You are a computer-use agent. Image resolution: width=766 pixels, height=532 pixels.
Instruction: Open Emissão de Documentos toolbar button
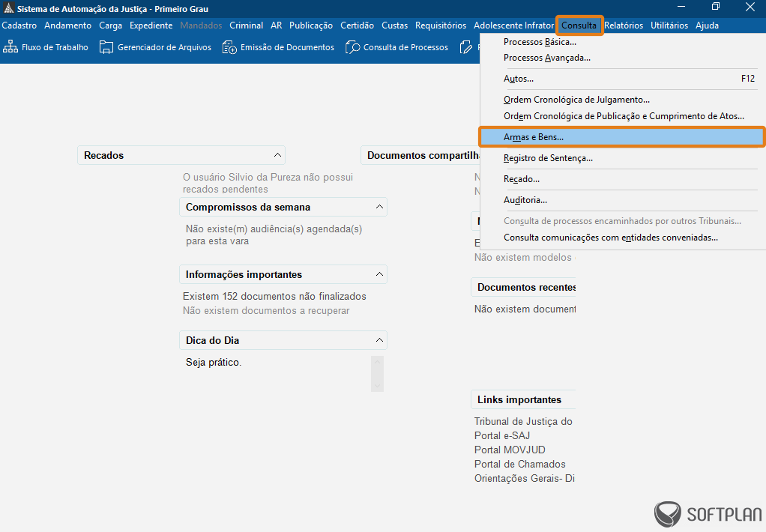pyautogui.click(x=278, y=47)
